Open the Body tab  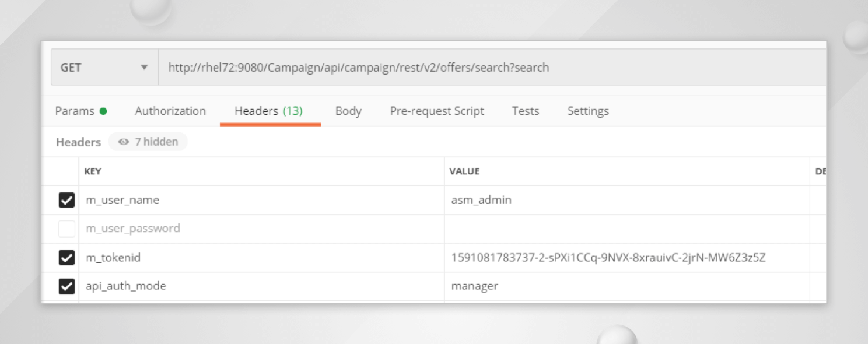[x=348, y=111]
